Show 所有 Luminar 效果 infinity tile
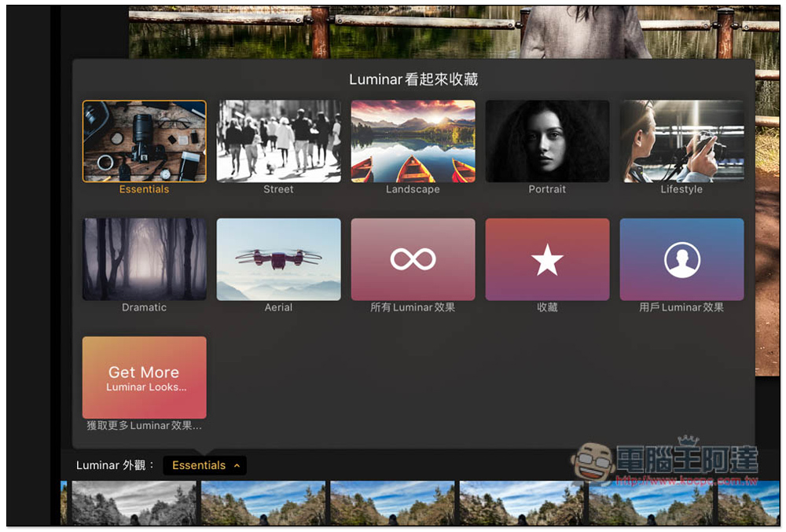The height and width of the screenshot is (532, 786). [413, 259]
